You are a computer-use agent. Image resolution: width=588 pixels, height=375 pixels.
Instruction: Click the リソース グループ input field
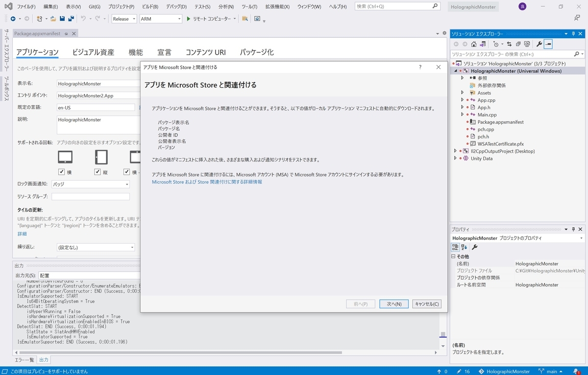[x=91, y=196]
